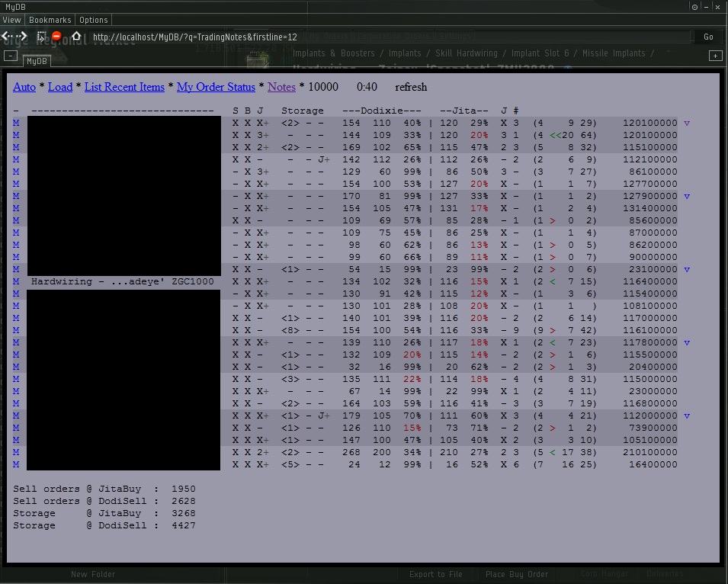
Task: Click the browser back arrow
Action: (x=6, y=36)
